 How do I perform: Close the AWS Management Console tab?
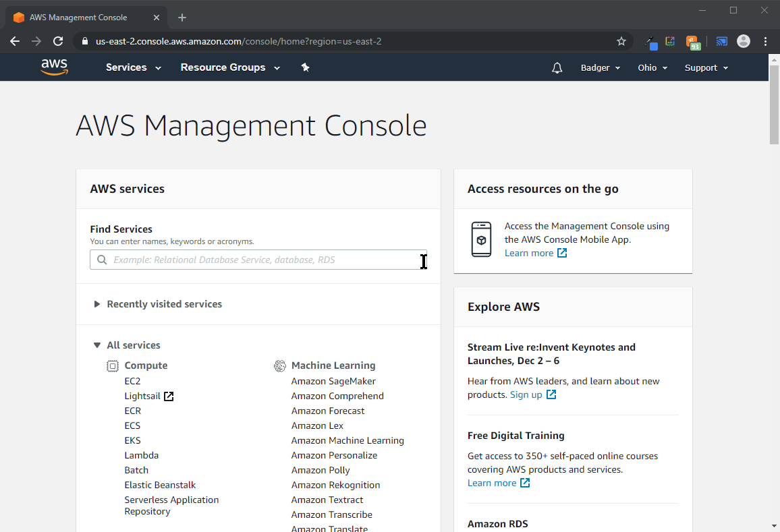(156, 18)
